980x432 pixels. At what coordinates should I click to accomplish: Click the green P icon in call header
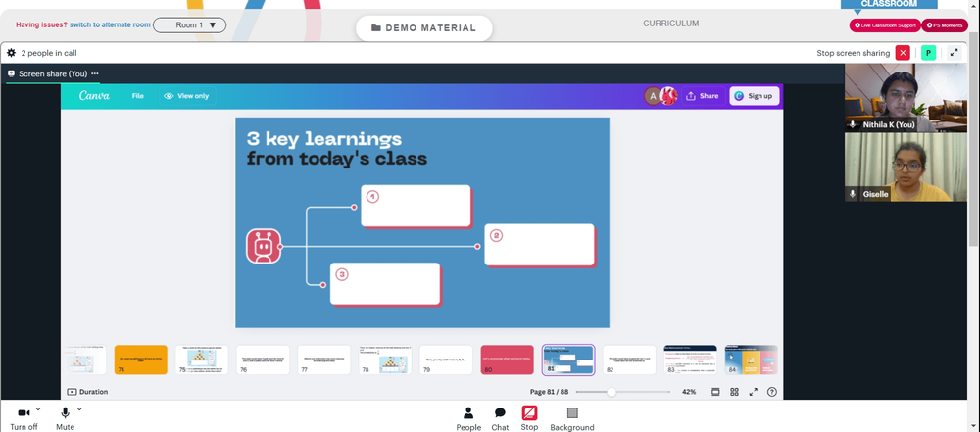pyautogui.click(x=928, y=53)
